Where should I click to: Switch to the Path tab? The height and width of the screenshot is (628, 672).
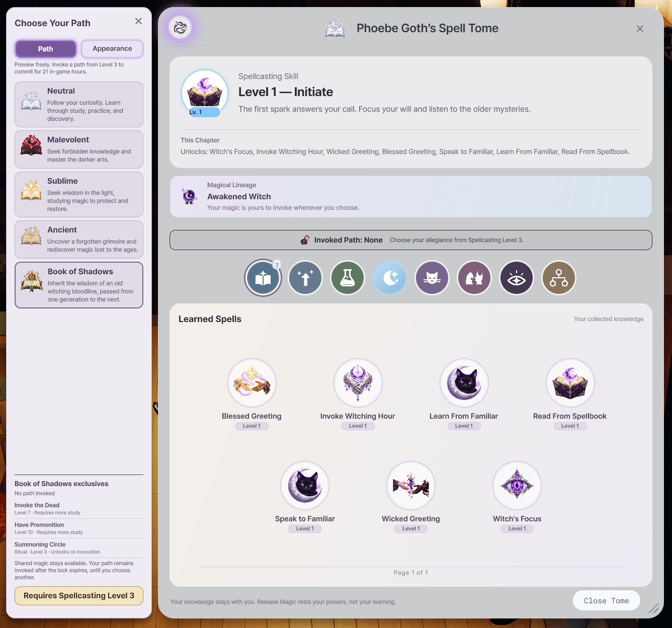(46, 49)
